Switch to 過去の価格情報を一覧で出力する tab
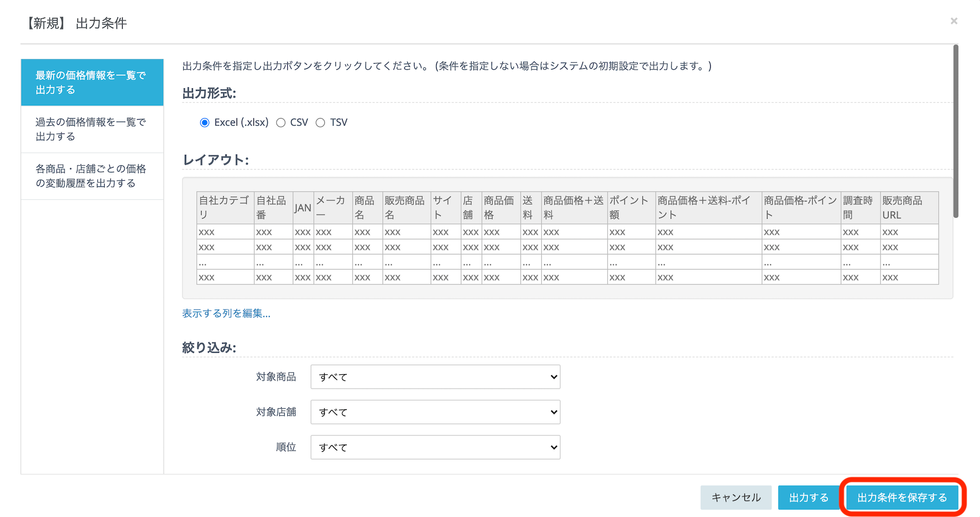 [92, 129]
